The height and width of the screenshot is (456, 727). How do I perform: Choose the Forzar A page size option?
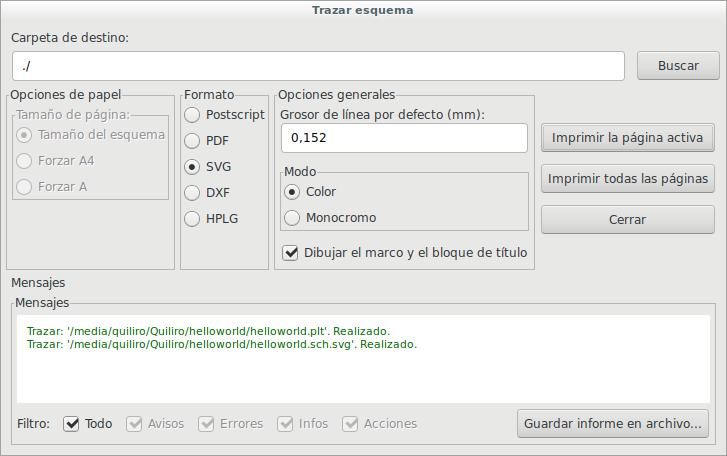(25, 186)
